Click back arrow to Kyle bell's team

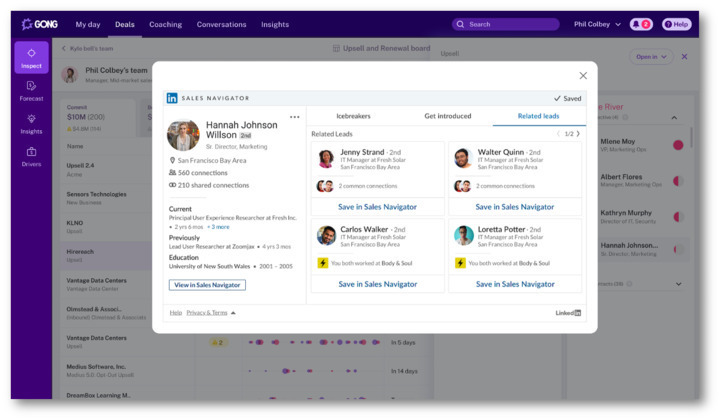click(64, 48)
